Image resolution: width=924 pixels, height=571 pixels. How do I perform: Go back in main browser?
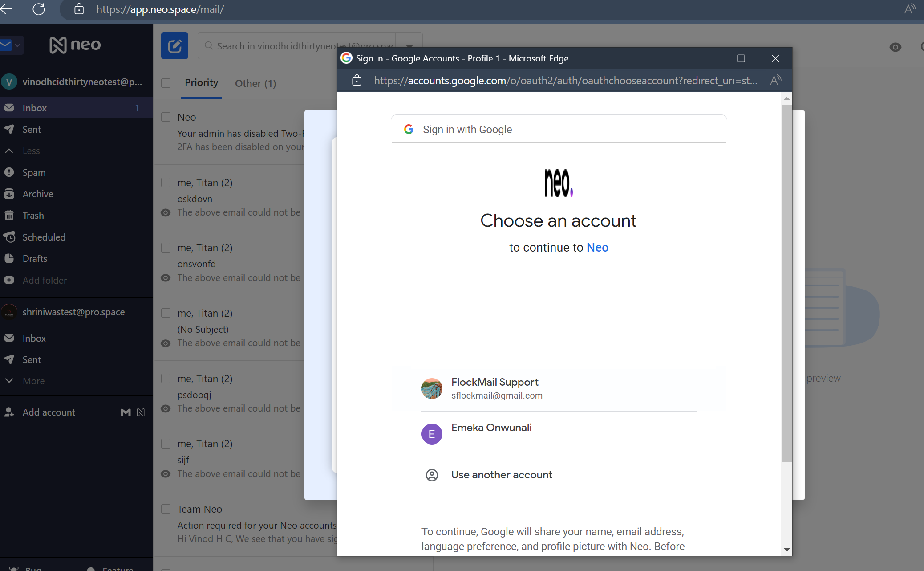[x=6, y=9]
